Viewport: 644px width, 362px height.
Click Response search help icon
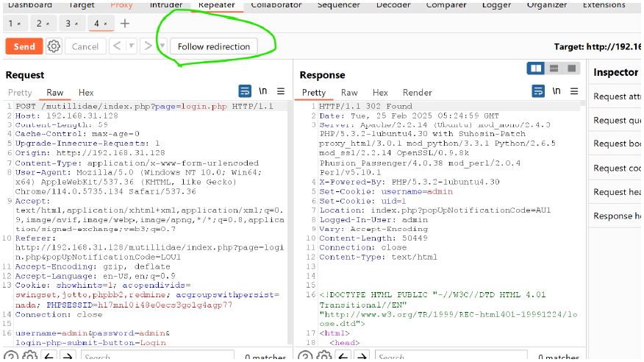coord(305,356)
